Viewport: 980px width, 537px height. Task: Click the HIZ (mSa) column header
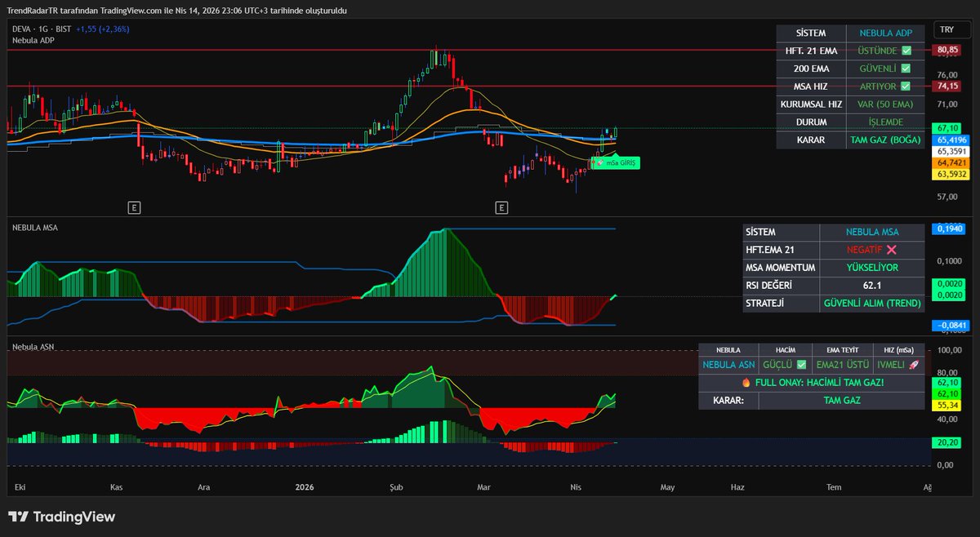click(898, 349)
